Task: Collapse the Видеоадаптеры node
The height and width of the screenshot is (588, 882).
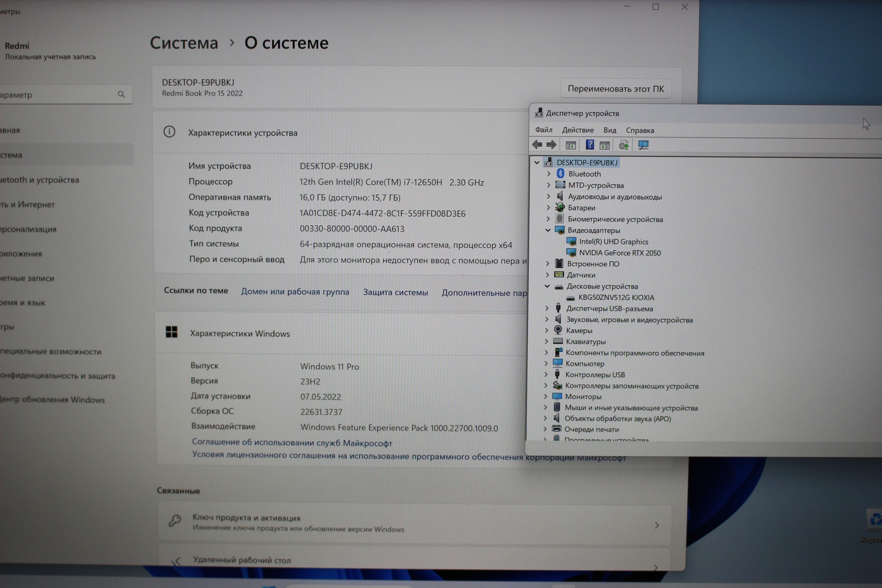Action: click(548, 230)
